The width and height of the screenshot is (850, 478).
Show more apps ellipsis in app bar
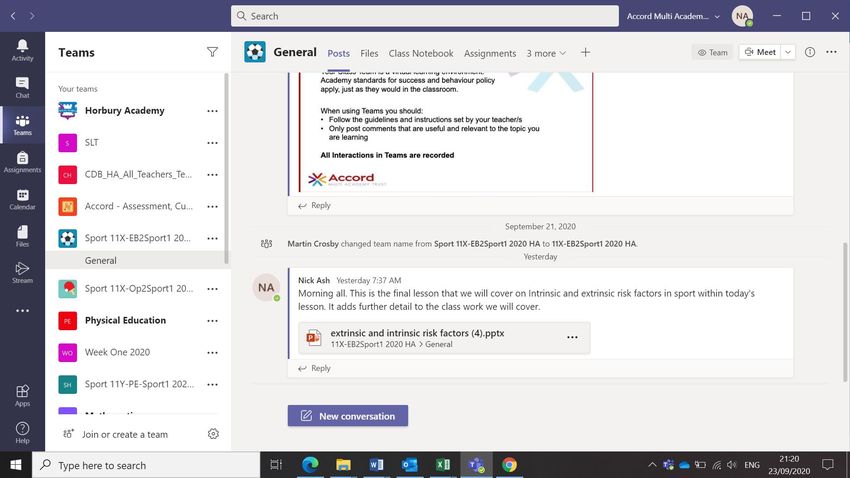tap(22, 311)
